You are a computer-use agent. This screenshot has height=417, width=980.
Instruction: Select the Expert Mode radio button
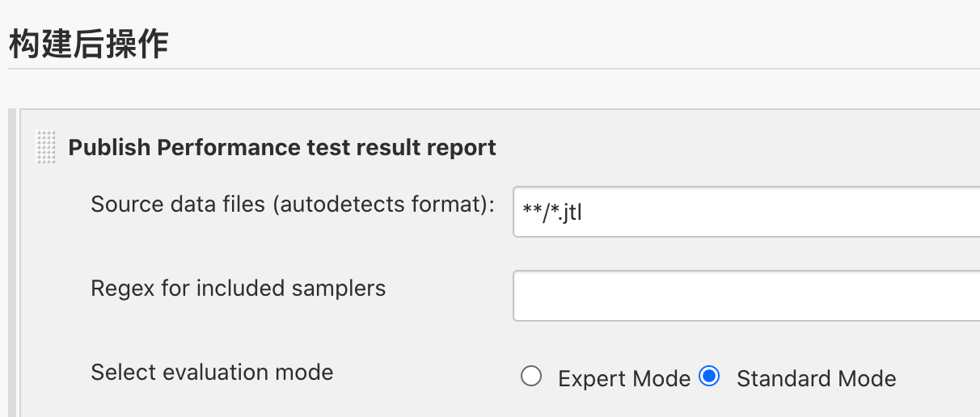click(531, 377)
